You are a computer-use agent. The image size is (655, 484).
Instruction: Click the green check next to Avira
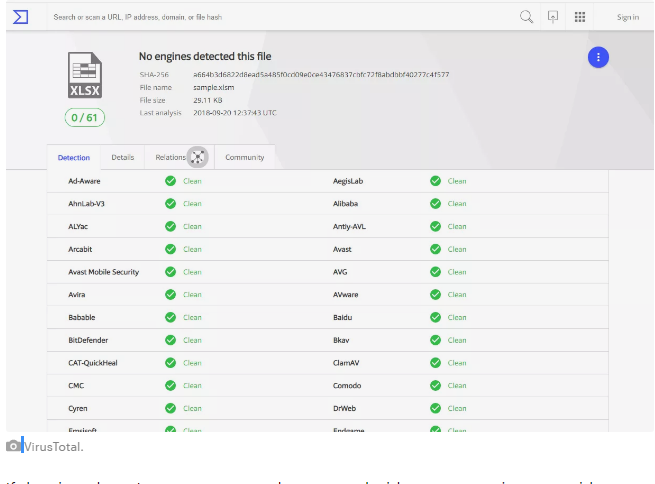[x=170, y=294]
